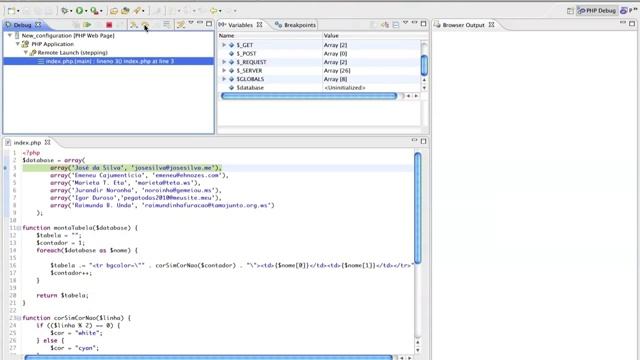Click the folder-shaped Open Task toolbar icon
The width and height of the screenshot is (640, 360).
coord(125,11)
